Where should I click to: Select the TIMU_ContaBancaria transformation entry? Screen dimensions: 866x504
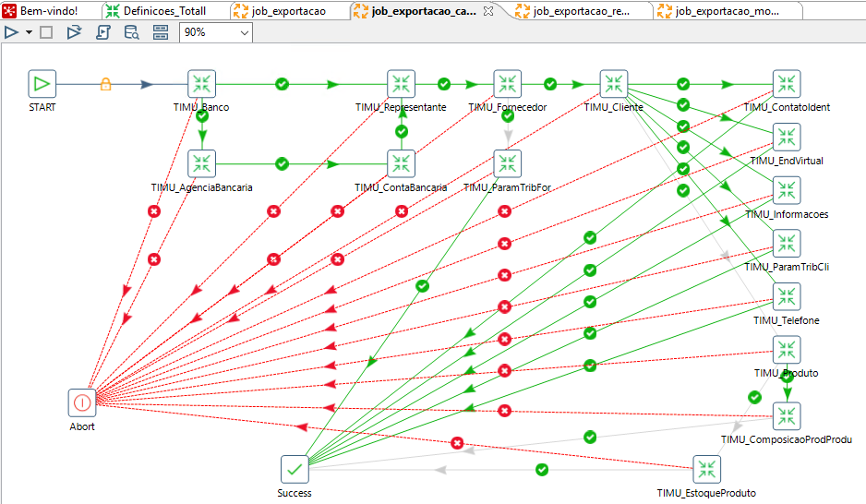tap(401, 164)
